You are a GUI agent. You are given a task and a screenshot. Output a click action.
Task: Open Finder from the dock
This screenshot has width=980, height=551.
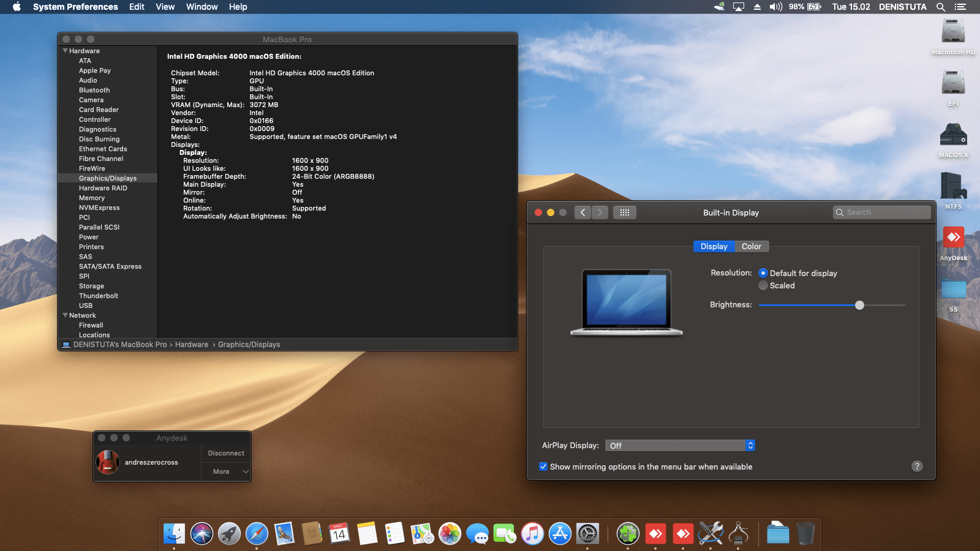coord(175,534)
